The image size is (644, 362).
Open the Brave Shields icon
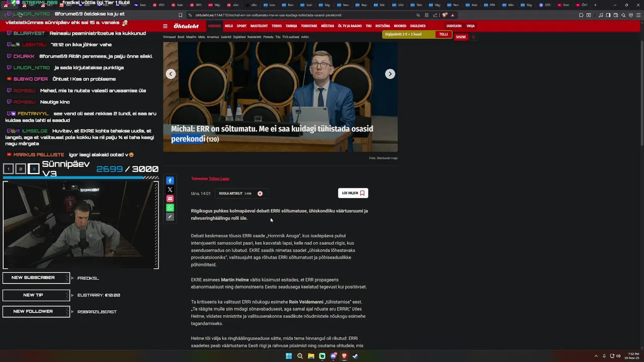click(x=445, y=15)
